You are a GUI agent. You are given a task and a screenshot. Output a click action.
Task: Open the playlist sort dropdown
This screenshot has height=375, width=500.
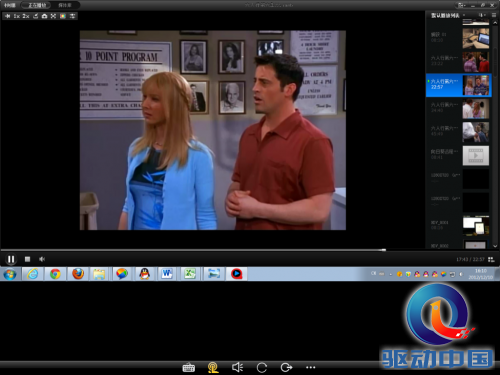[482, 15]
